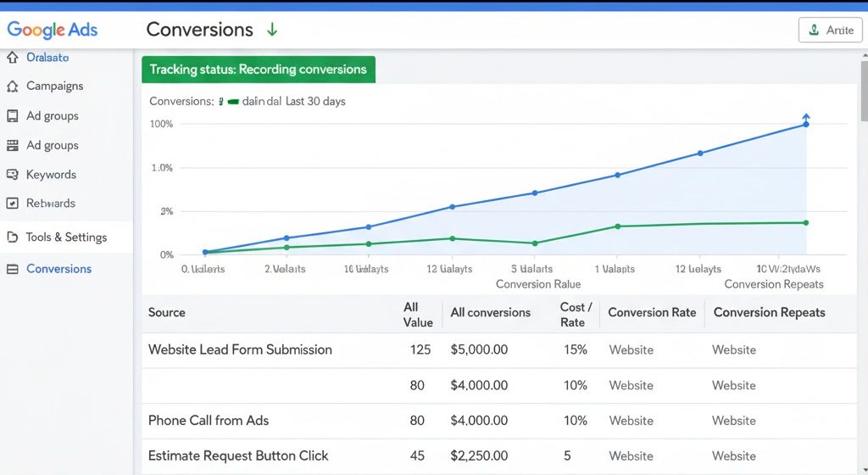868x475 pixels.
Task: Click the first Ad groups sidebar icon
Action: point(12,116)
